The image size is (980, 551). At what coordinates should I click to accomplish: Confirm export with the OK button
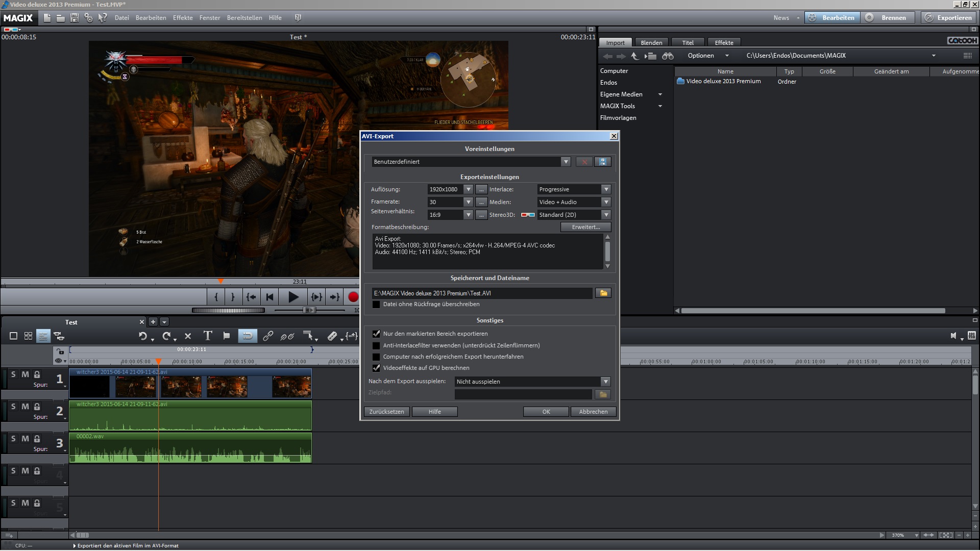546,412
